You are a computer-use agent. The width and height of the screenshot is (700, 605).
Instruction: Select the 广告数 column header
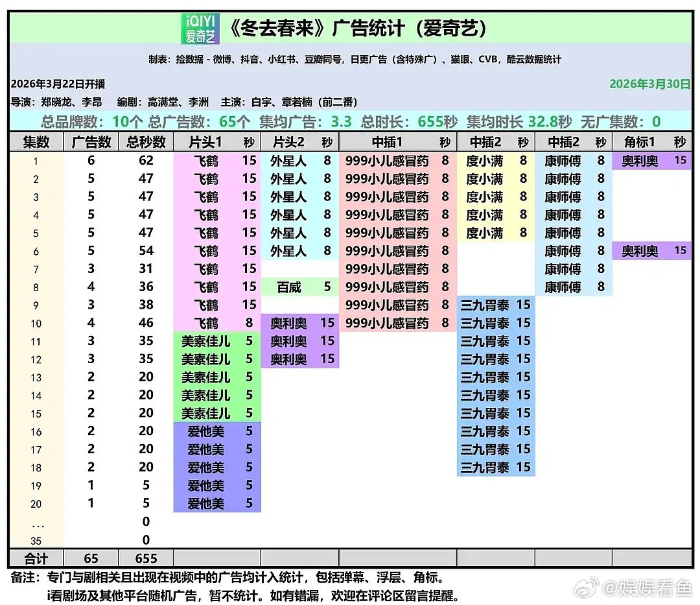(90, 142)
